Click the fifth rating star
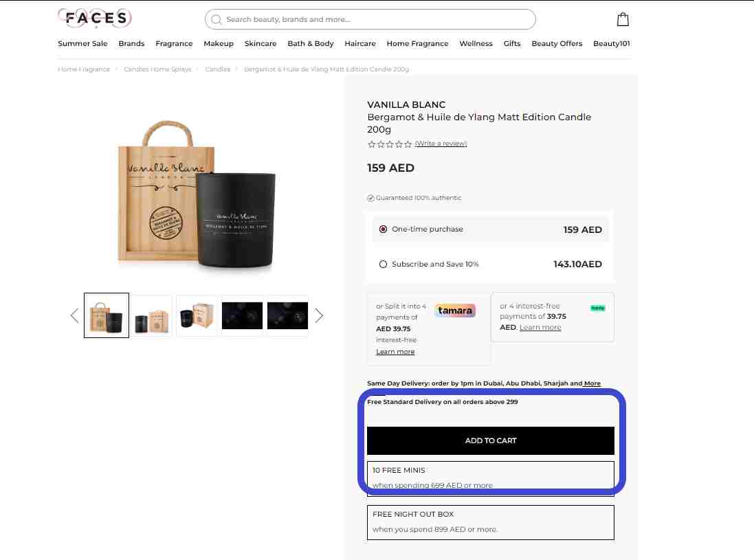 point(407,144)
